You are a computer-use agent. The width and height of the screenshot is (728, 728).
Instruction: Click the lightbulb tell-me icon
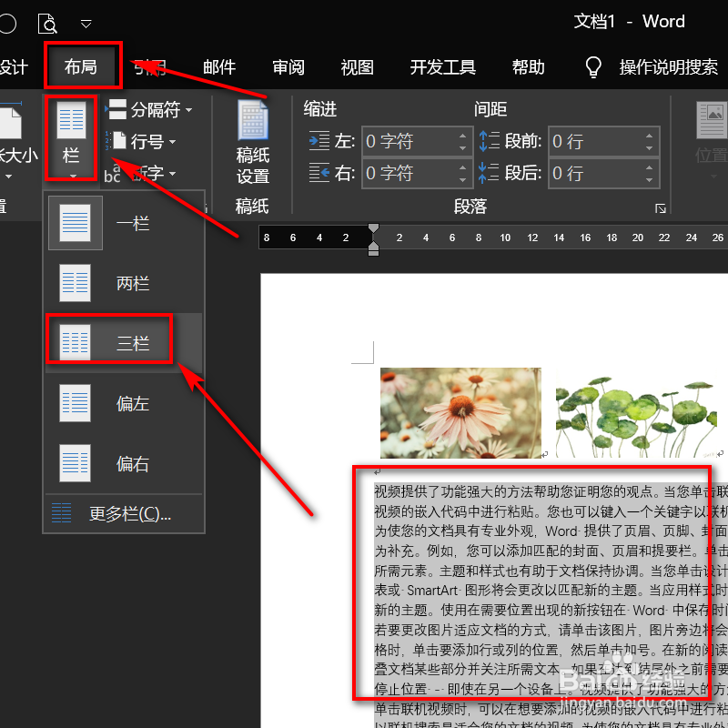[x=593, y=67]
